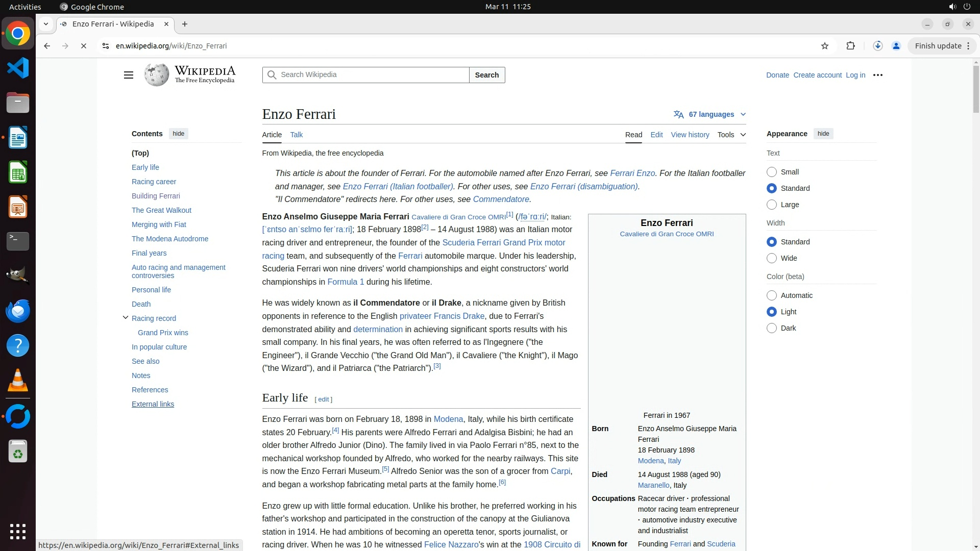Select Wide width radio button
Viewport: 980px width, 551px height.
pyautogui.click(x=771, y=258)
